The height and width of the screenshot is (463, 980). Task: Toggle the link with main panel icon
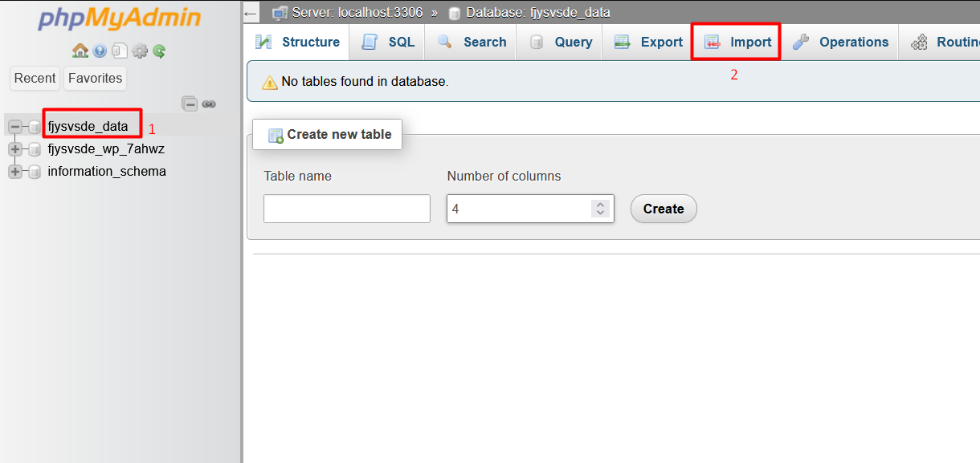click(x=209, y=104)
